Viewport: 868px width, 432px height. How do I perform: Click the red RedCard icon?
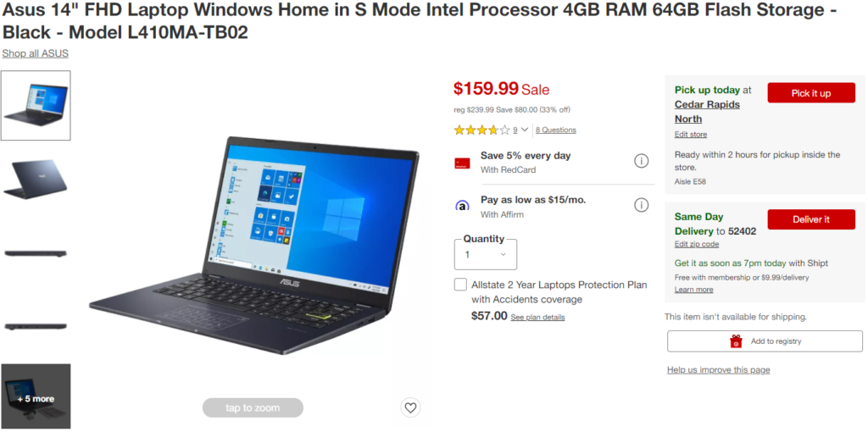click(462, 163)
